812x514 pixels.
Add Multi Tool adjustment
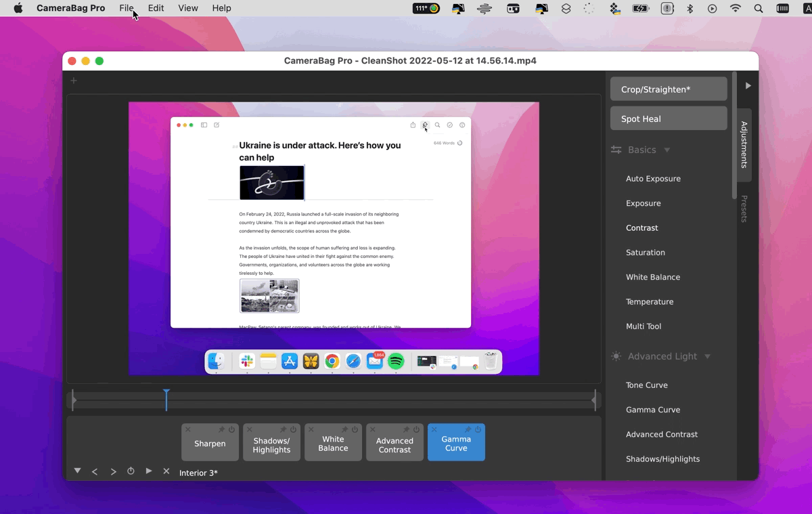644,326
